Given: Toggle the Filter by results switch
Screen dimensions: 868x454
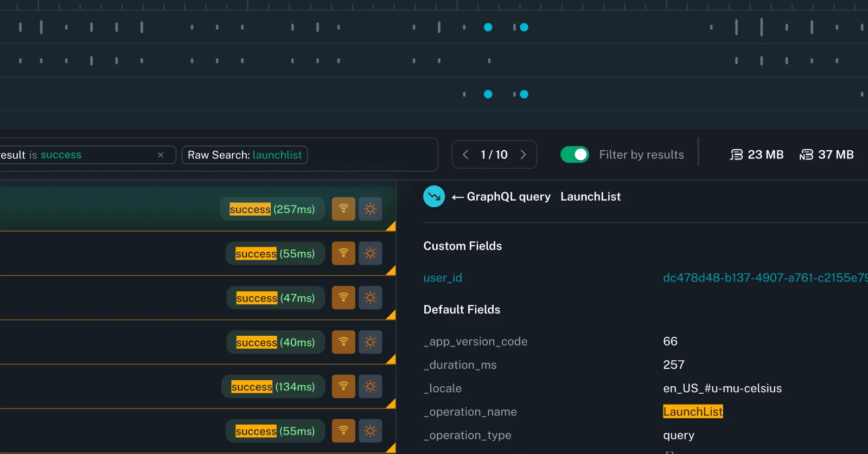Looking at the screenshot, I should (x=575, y=155).
